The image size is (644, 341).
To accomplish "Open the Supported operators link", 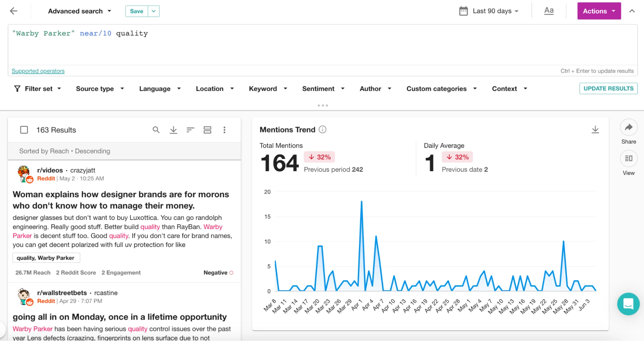I will coord(38,71).
